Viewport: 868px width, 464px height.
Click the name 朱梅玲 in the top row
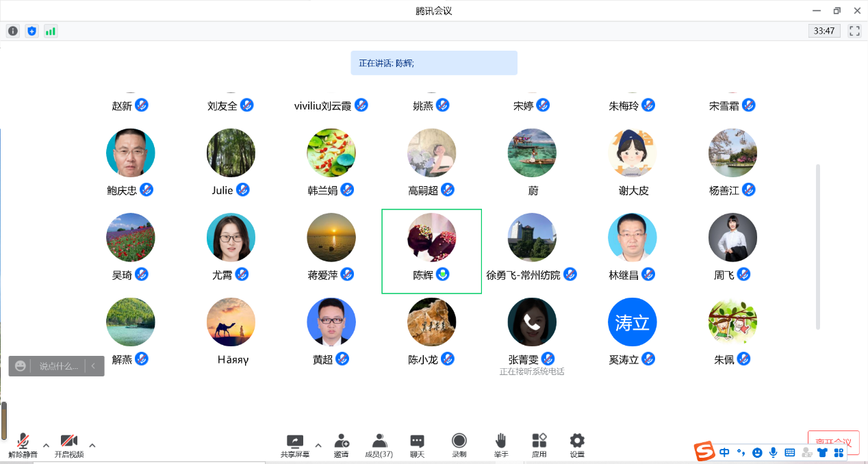pos(624,106)
